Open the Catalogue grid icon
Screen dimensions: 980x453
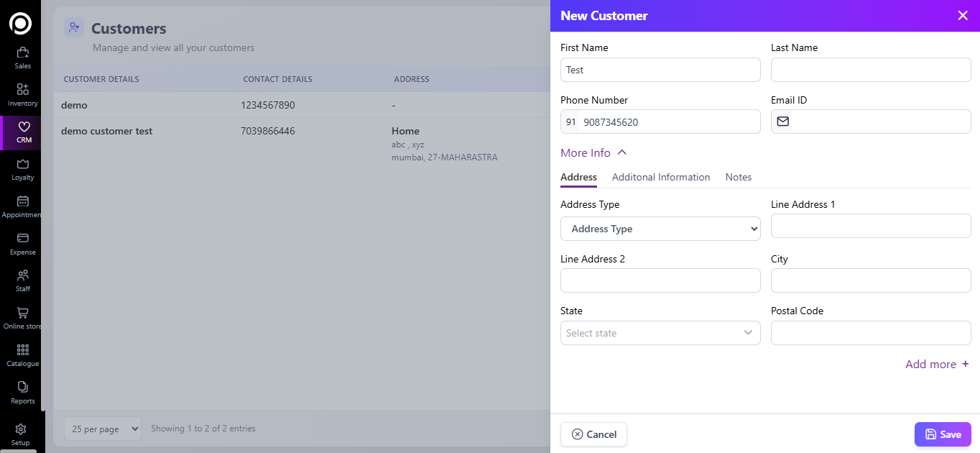[x=22, y=355]
